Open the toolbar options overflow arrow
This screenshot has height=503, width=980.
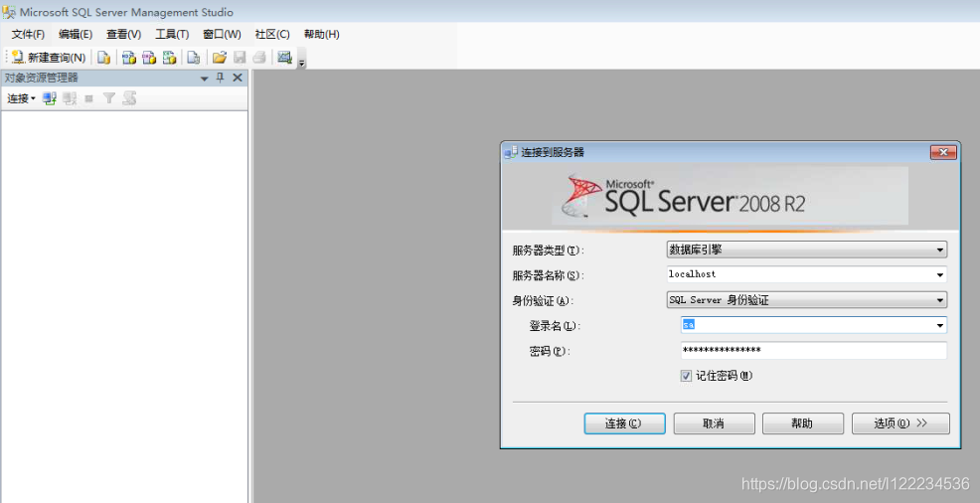click(x=302, y=62)
